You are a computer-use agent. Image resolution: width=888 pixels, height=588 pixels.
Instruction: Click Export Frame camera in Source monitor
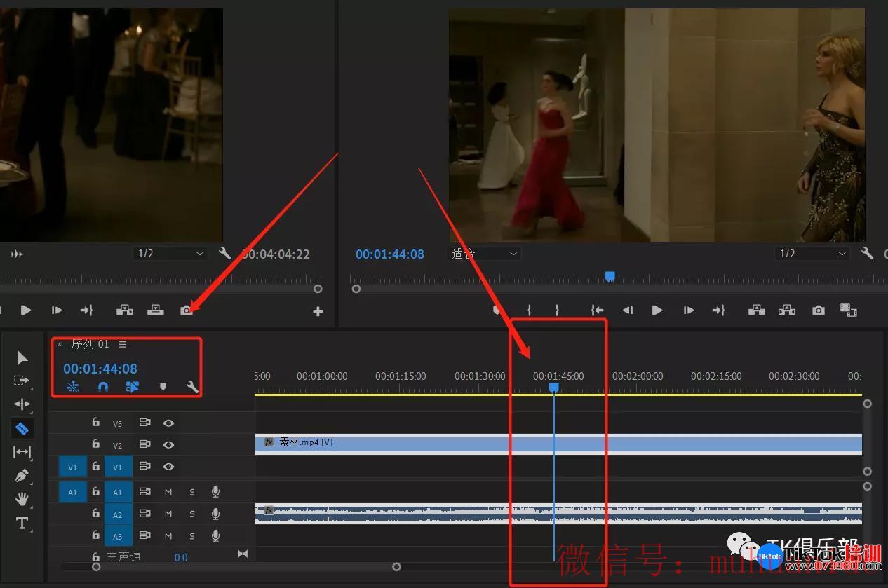pyautogui.click(x=187, y=310)
